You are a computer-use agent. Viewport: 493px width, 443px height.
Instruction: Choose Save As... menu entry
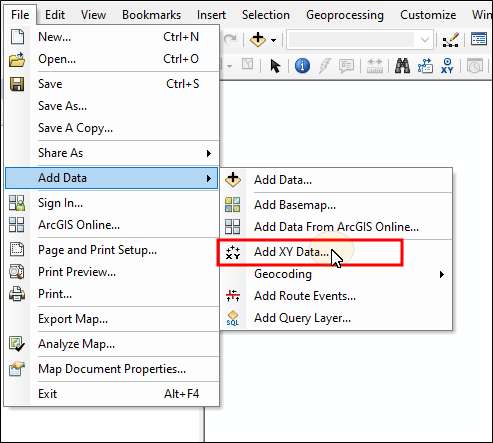tap(112, 106)
